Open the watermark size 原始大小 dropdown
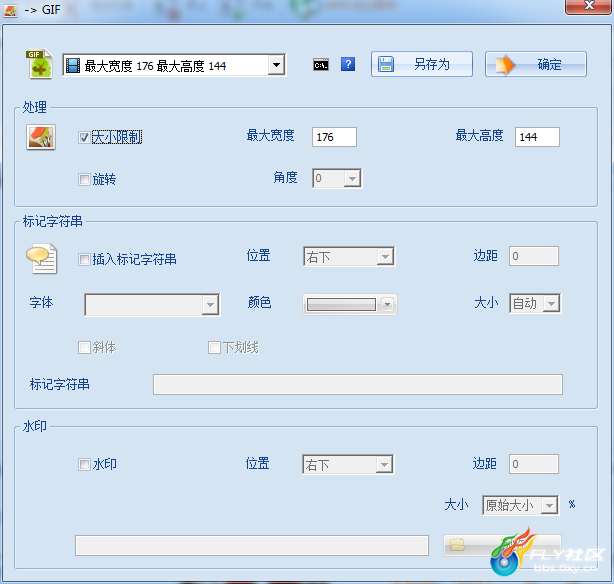The image size is (614, 584). tap(521, 505)
